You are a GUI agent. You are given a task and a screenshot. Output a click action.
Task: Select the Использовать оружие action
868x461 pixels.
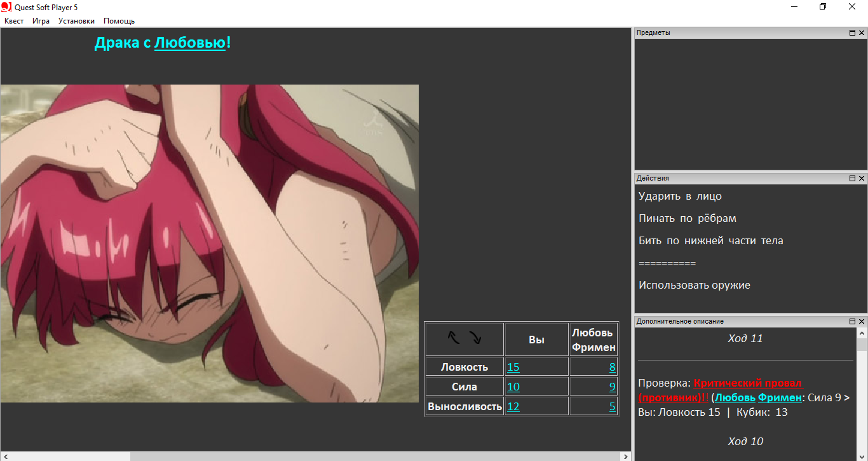695,286
